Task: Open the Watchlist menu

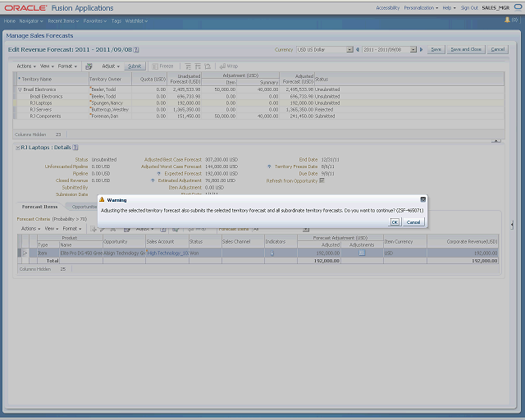Action: click(136, 21)
